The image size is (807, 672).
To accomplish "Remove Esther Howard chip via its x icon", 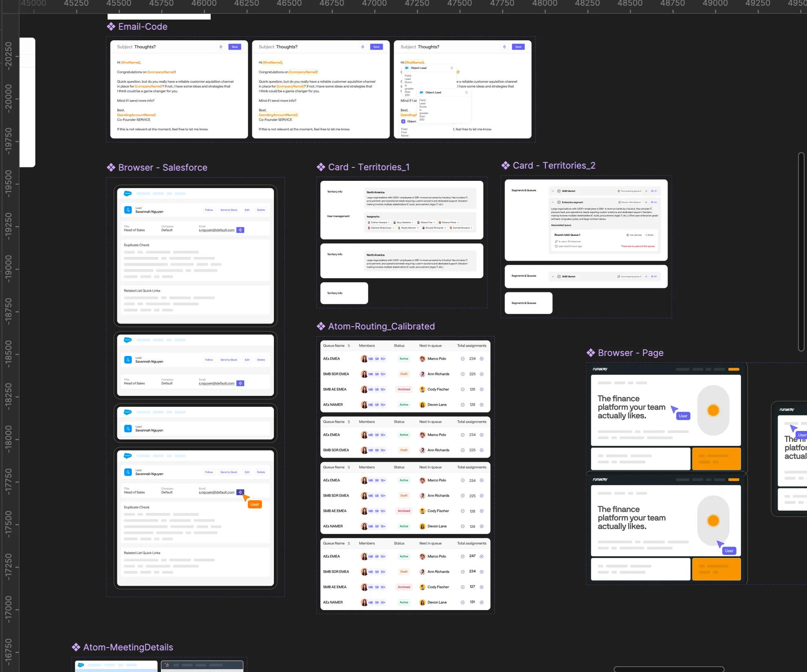I will (x=389, y=222).
